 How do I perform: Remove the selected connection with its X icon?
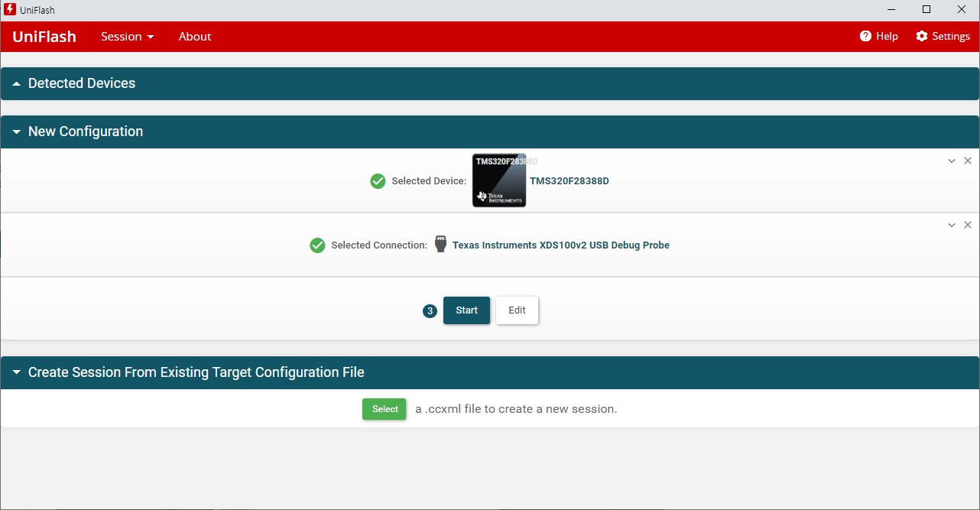[968, 225]
